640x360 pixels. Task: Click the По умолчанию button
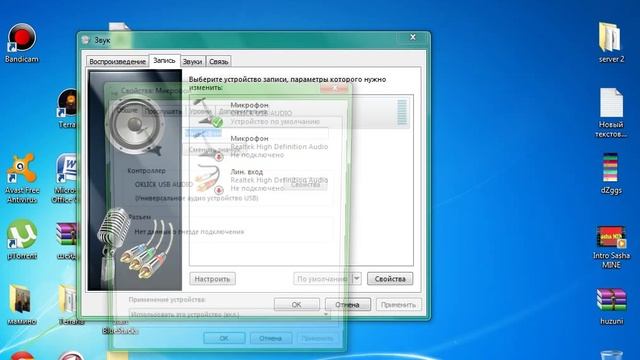(322, 279)
